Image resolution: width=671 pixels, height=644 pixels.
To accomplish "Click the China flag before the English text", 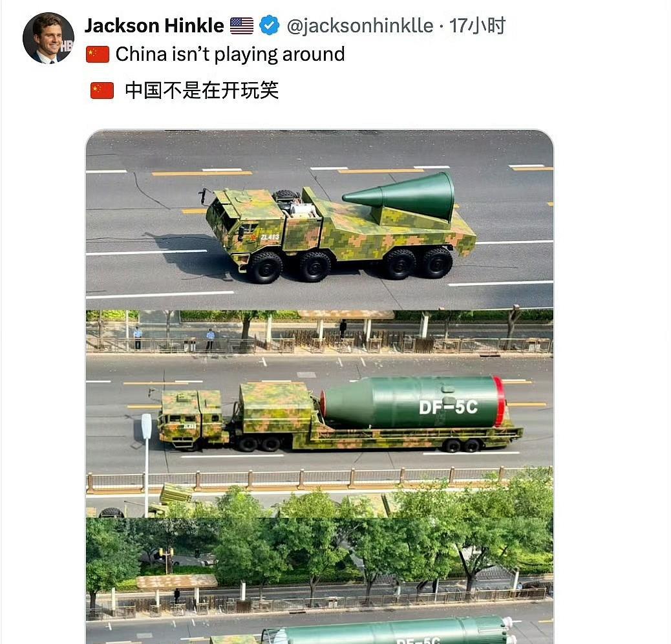I will [98, 55].
